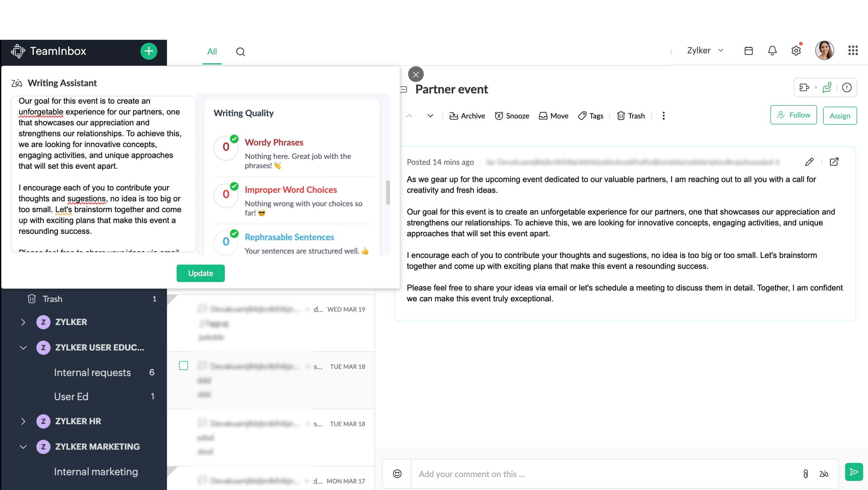Open the settings gear icon
868x490 pixels.
tap(796, 51)
